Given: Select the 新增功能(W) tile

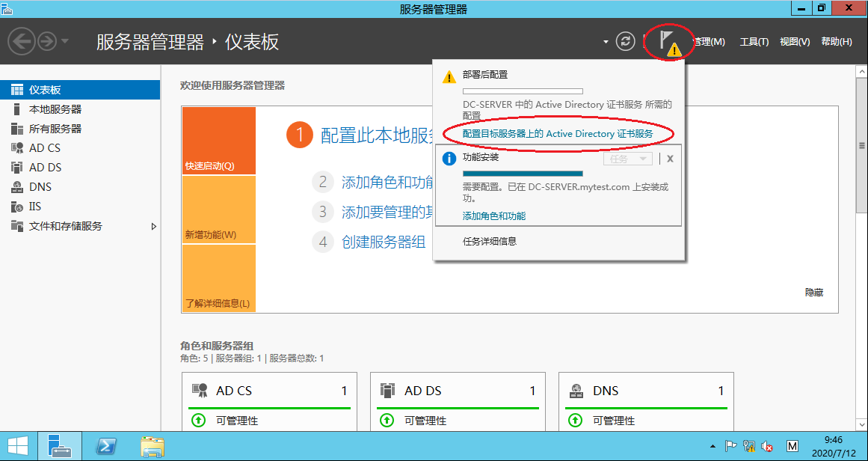Looking at the screenshot, I should (218, 210).
